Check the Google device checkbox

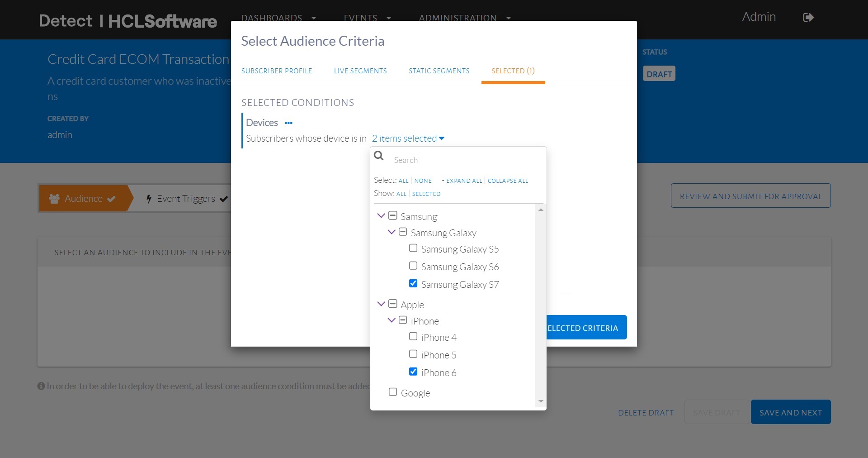(393, 392)
